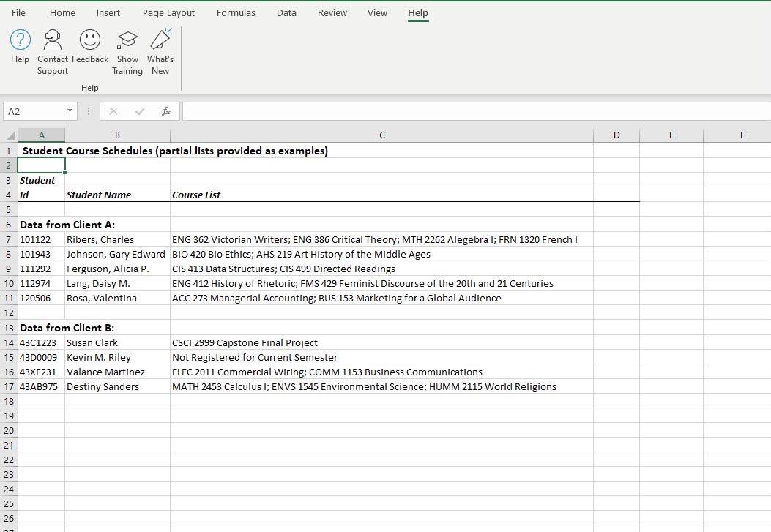Expand the Name Box dropdown arrow

point(70,111)
